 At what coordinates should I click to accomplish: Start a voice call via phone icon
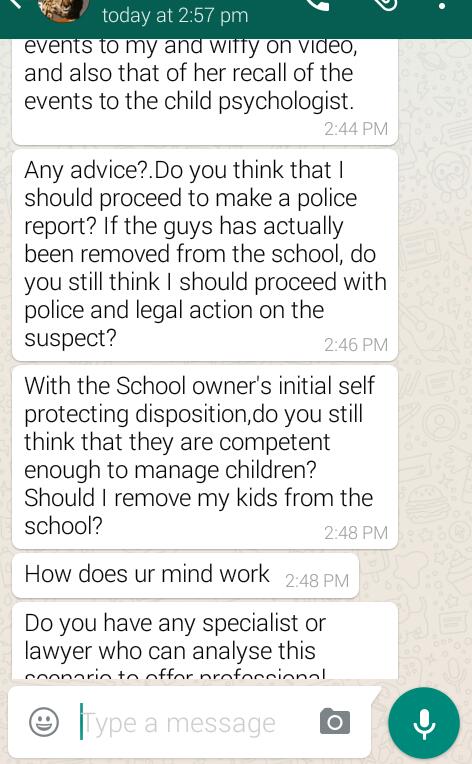pyautogui.click(x=319, y=5)
